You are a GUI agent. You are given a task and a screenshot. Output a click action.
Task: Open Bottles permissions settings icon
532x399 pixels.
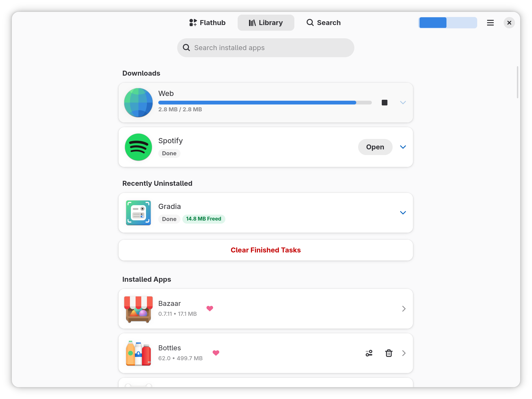369,353
